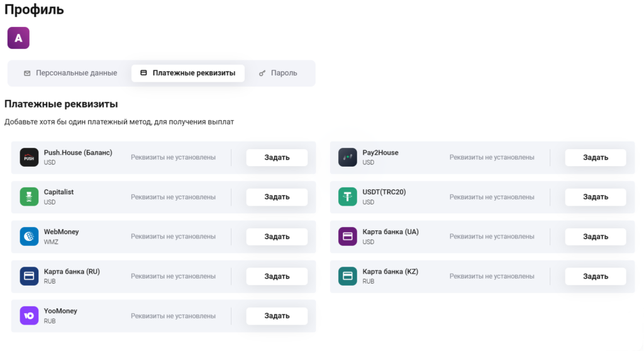The image size is (644, 351).
Task: Click the dark Pay2House logo icon
Action: coord(347,157)
